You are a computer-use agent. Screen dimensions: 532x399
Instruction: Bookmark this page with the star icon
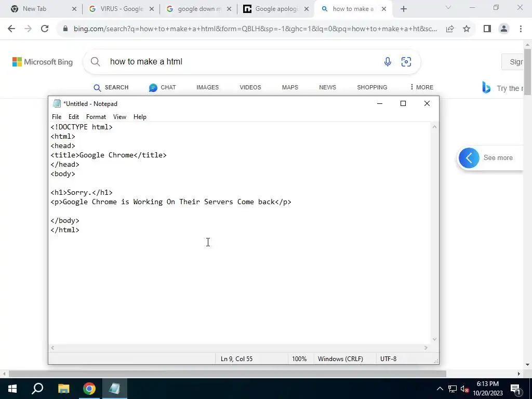coord(467,29)
